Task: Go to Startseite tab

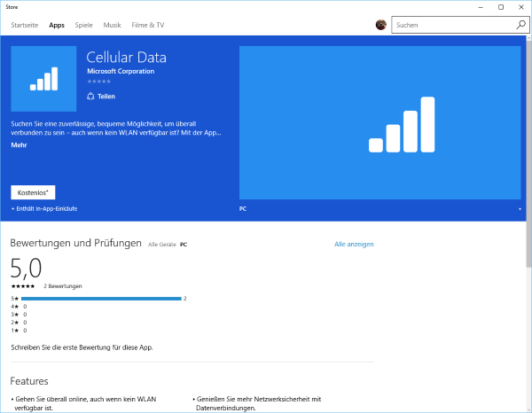Action: pyautogui.click(x=25, y=25)
